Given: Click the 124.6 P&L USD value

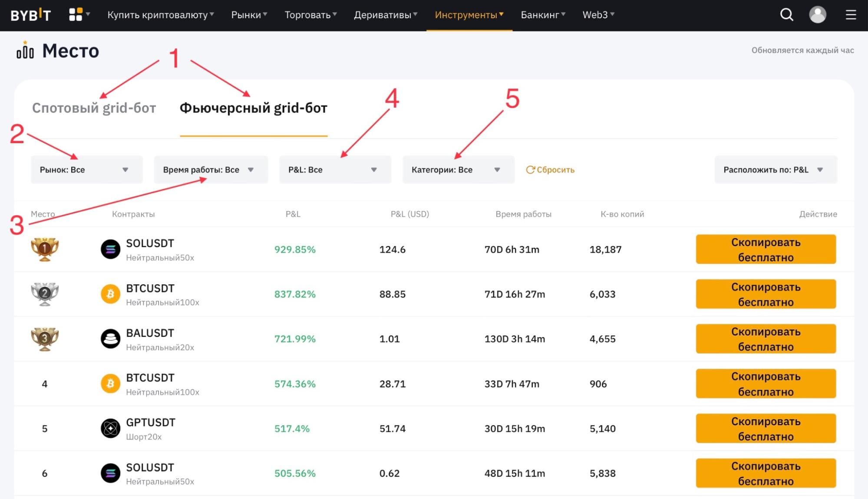Looking at the screenshot, I should [x=393, y=249].
